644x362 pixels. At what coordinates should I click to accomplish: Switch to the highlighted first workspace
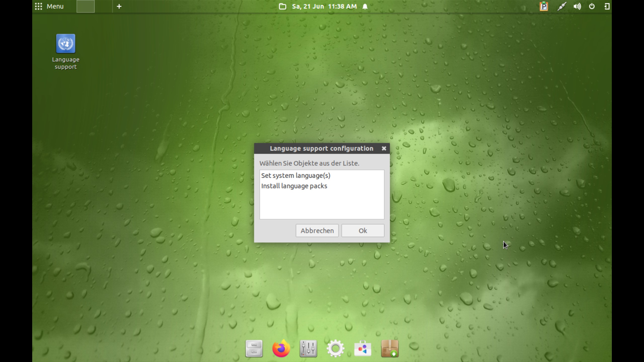coord(86,6)
